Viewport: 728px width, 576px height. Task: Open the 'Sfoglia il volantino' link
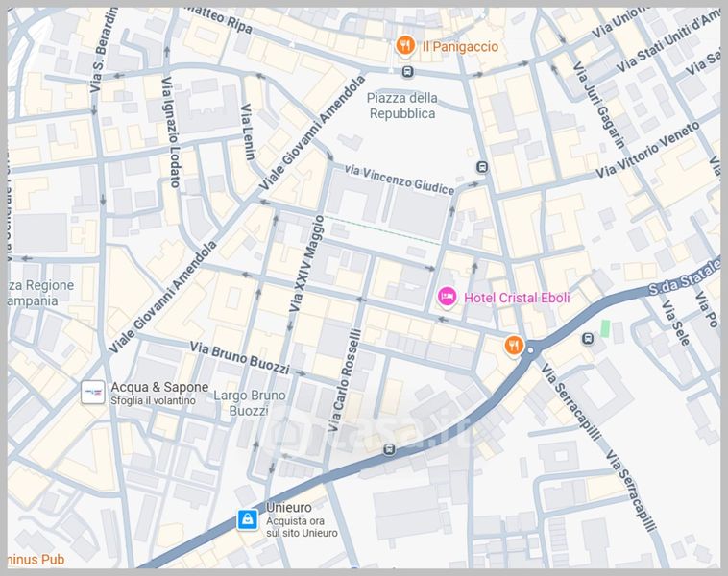(x=158, y=400)
